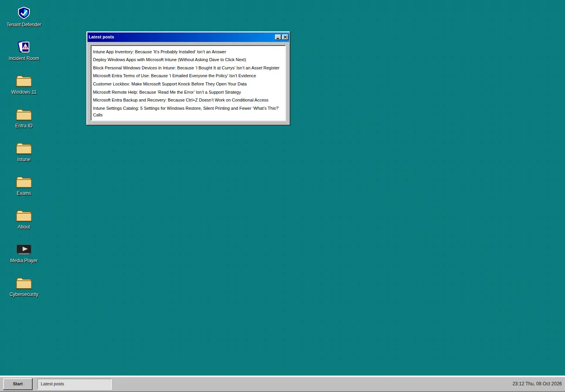Open 'Intune Settings Catalog' post link

pos(186,111)
